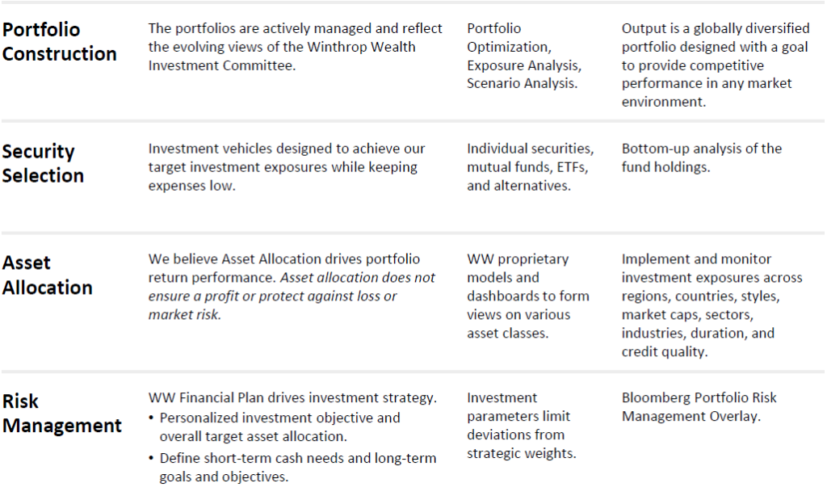Click the Portfolio Construction heading

pos(59,42)
